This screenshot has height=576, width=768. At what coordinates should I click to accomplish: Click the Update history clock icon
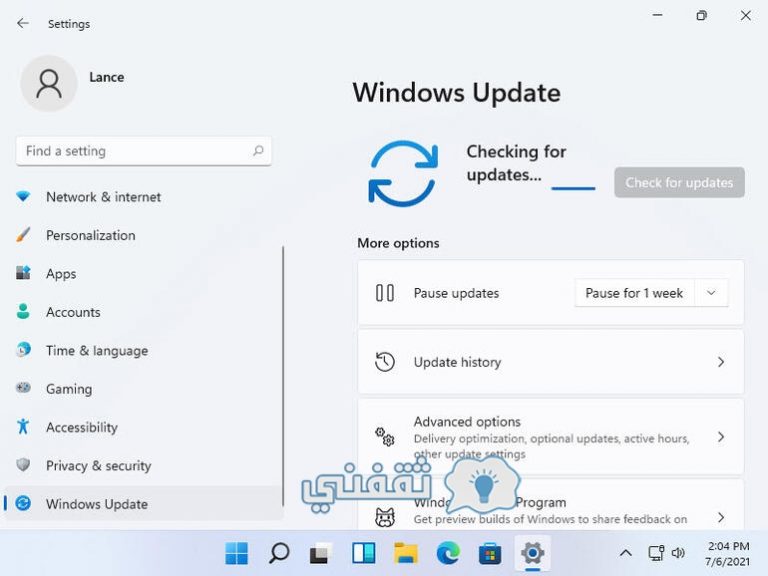point(385,362)
